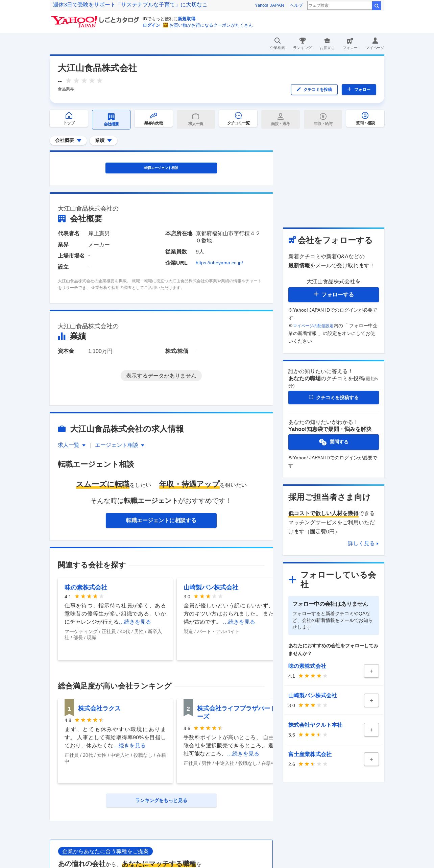
Task: Click the empty star rating under company name
Action: [84, 80]
